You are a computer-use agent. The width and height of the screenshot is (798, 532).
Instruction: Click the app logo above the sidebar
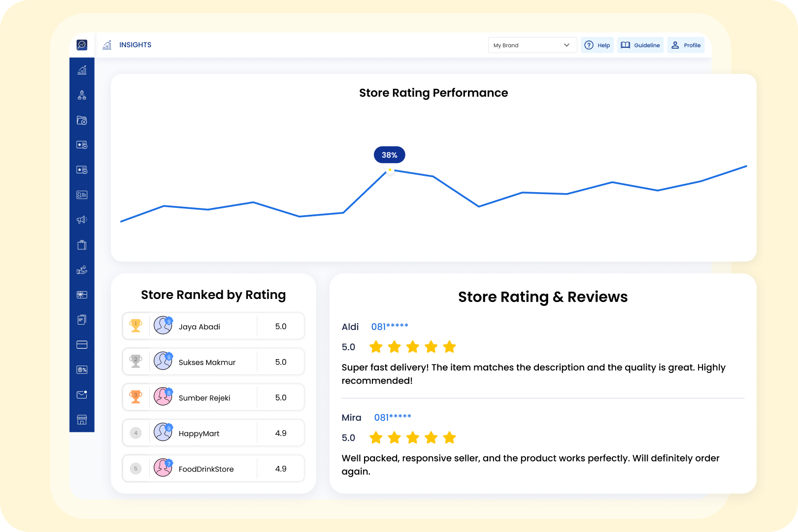tap(82, 45)
